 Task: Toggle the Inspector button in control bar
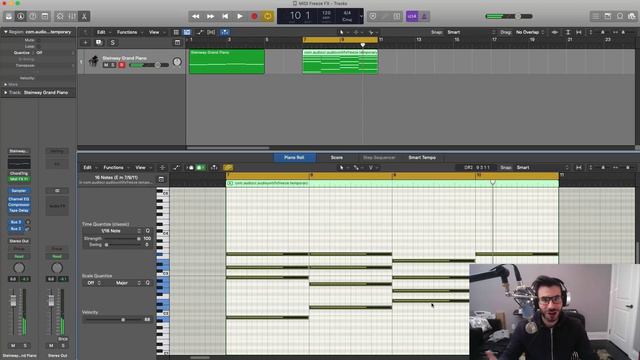click(20, 16)
